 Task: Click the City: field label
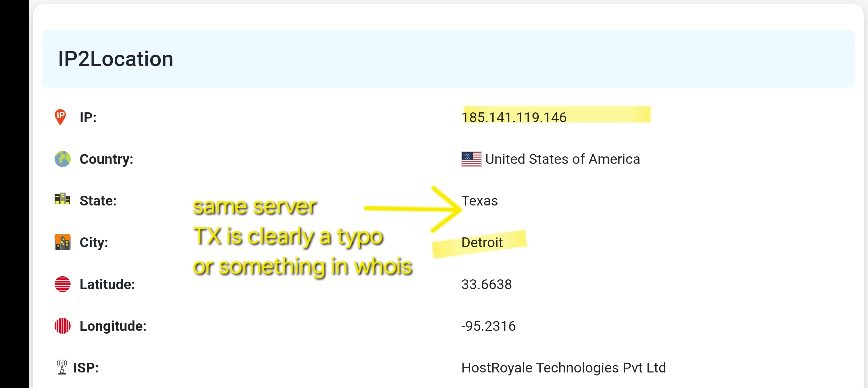94,243
